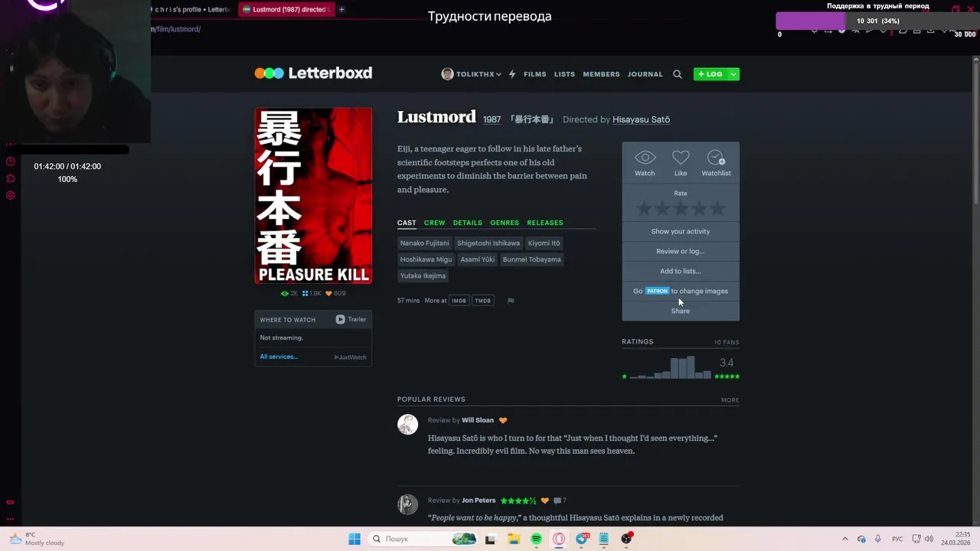The image size is (980, 551).
Task: Click Show your activity
Action: tap(681, 231)
